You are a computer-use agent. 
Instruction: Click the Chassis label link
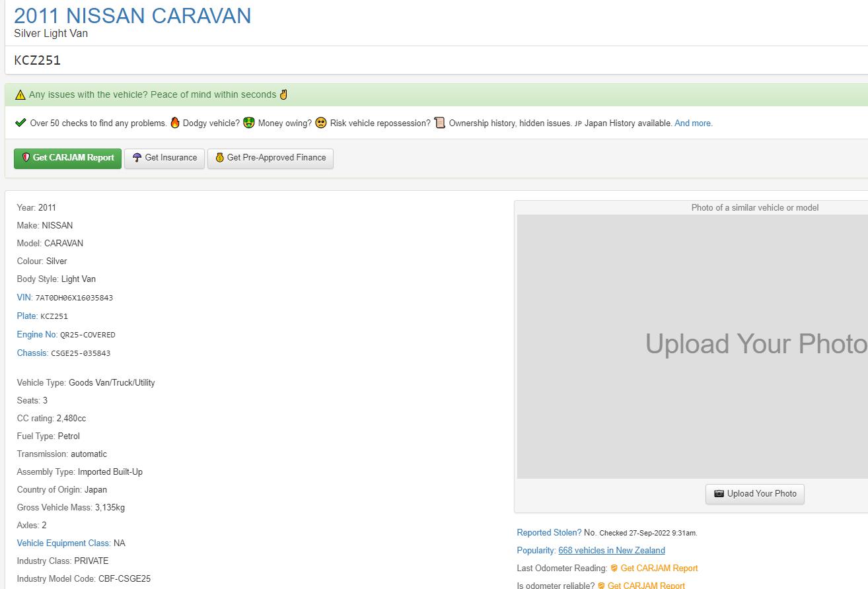click(32, 353)
